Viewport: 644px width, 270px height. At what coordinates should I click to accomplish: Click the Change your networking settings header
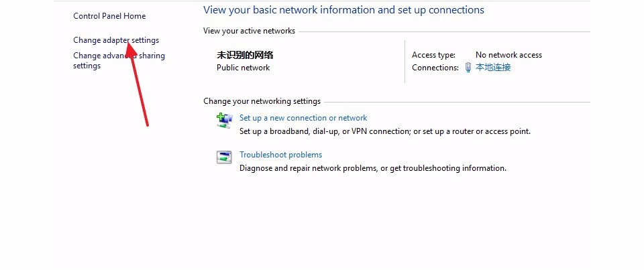pyautogui.click(x=262, y=101)
